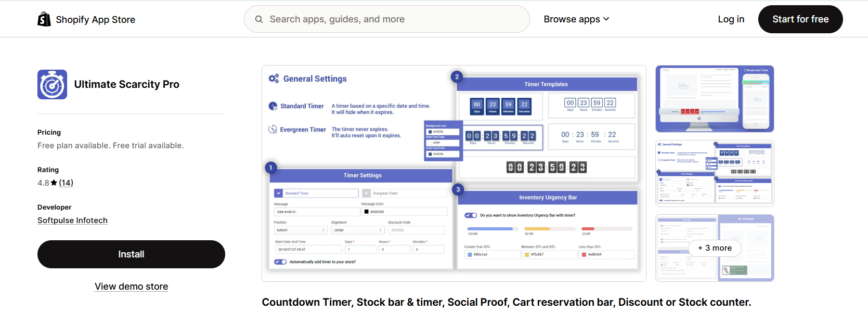Click the magnifier icon in search bar

pos(259,19)
